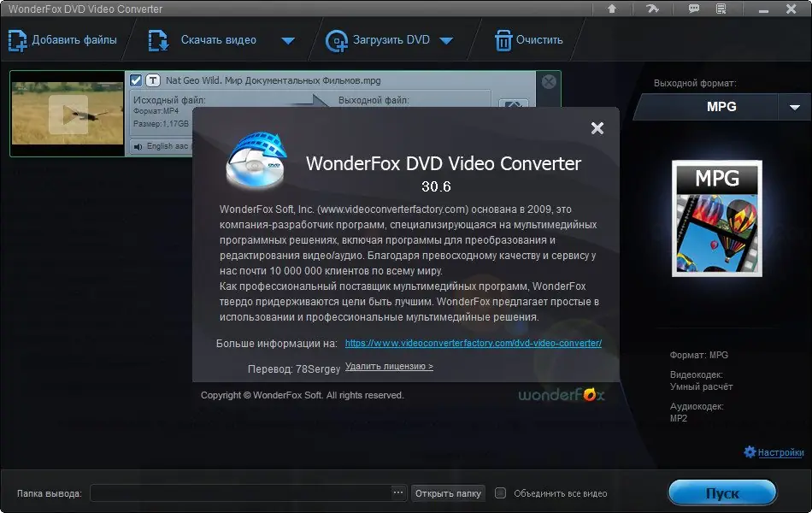Click the 'Формат: MPG' text in the side panel
812x513 pixels.
pos(698,355)
